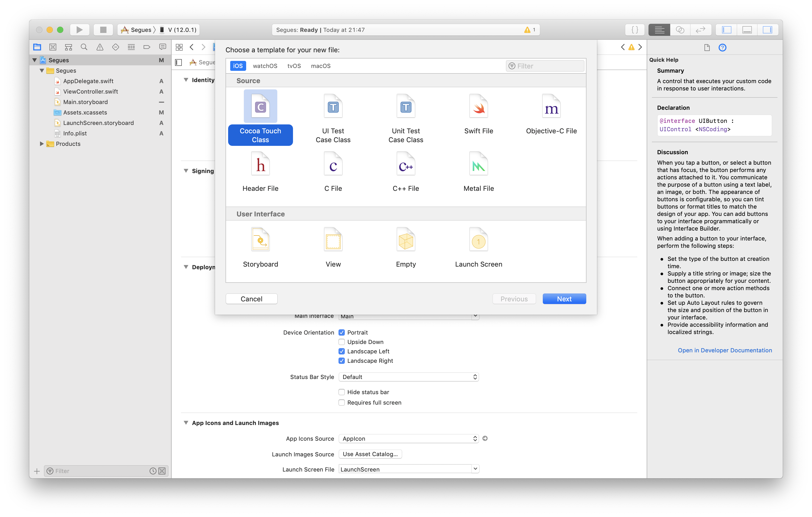This screenshot has height=517, width=812.
Task: Click the Run play button
Action: 79,30
